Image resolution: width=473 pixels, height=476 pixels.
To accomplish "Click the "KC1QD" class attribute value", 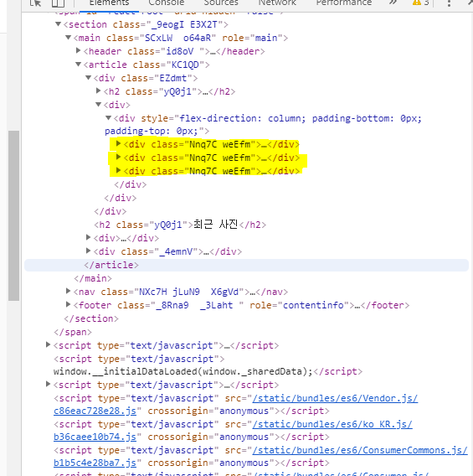I will (x=185, y=65).
